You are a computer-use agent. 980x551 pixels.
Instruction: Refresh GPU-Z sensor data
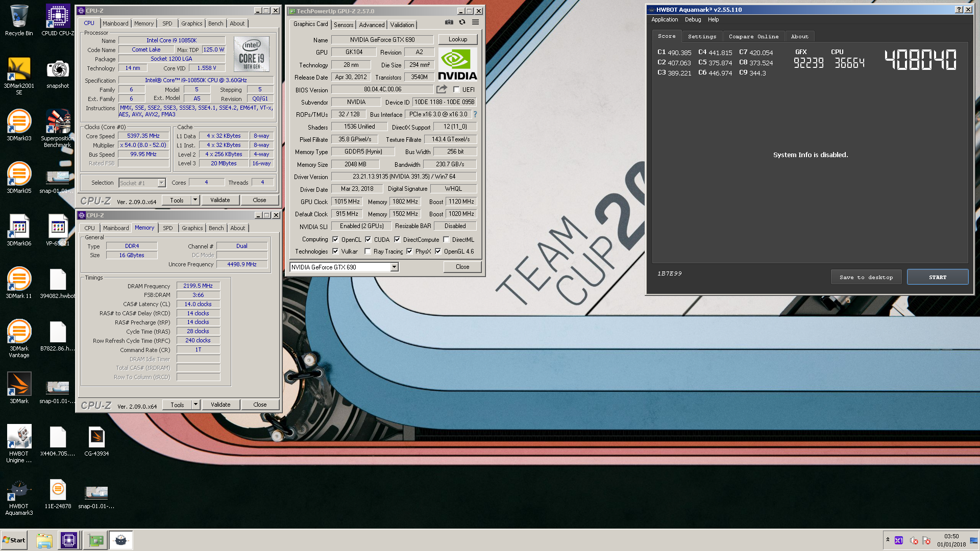click(462, 22)
